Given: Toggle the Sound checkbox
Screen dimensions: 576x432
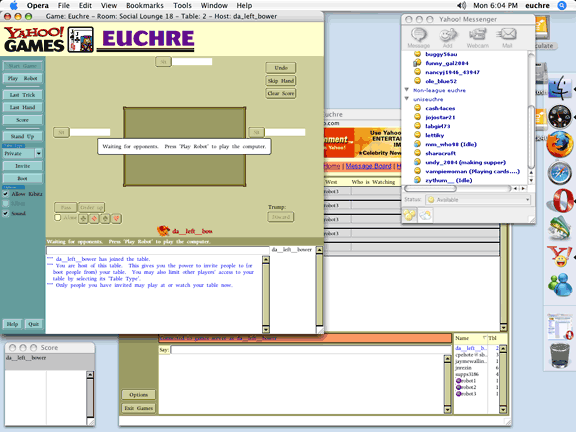Looking at the screenshot, I should pos(6,213).
